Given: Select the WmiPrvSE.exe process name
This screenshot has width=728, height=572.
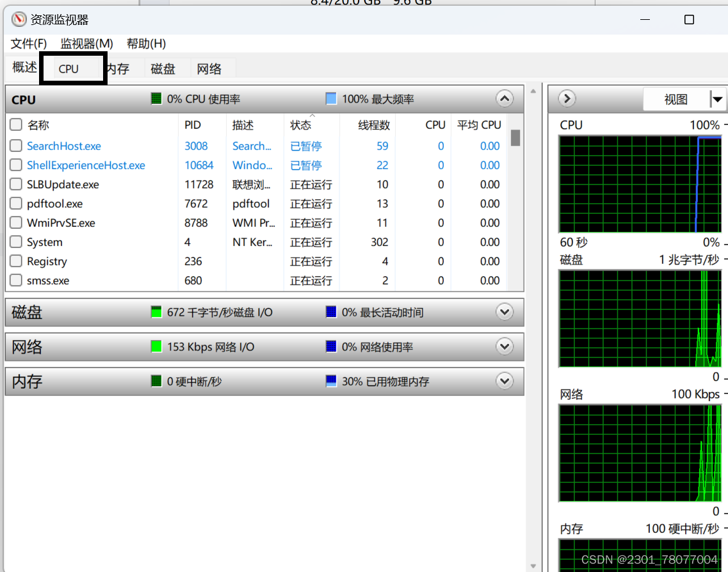Looking at the screenshot, I should click(61, 223).
